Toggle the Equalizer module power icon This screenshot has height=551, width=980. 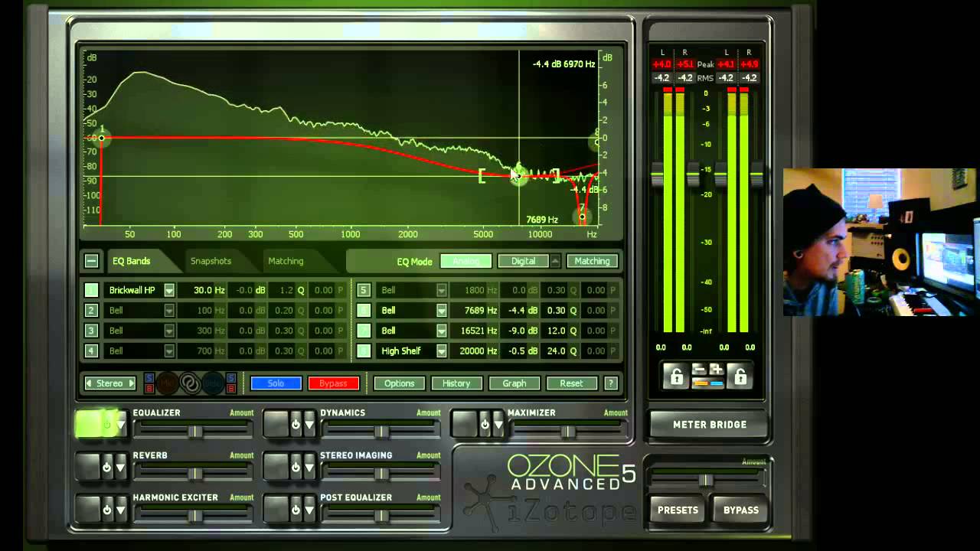pos(106,424)
